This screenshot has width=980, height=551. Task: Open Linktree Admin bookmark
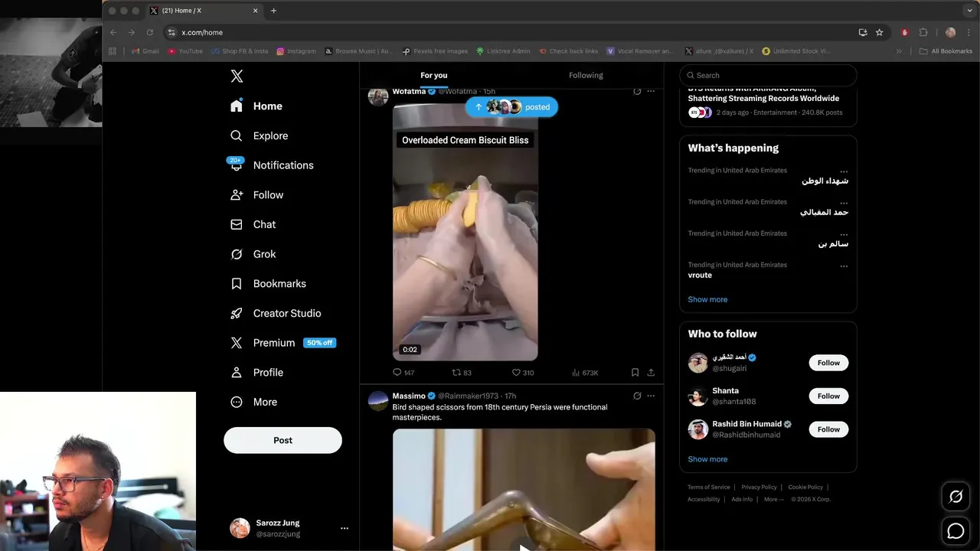point(503,51)
